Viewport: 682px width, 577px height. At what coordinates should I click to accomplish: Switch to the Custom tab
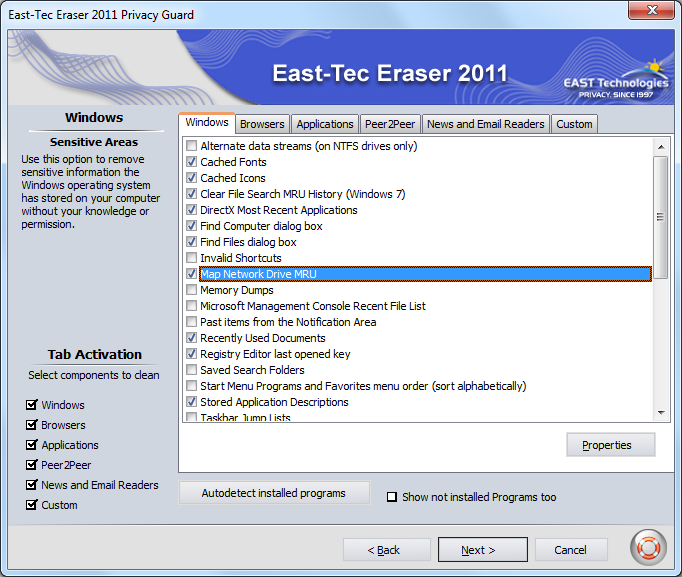coord(574,124)
